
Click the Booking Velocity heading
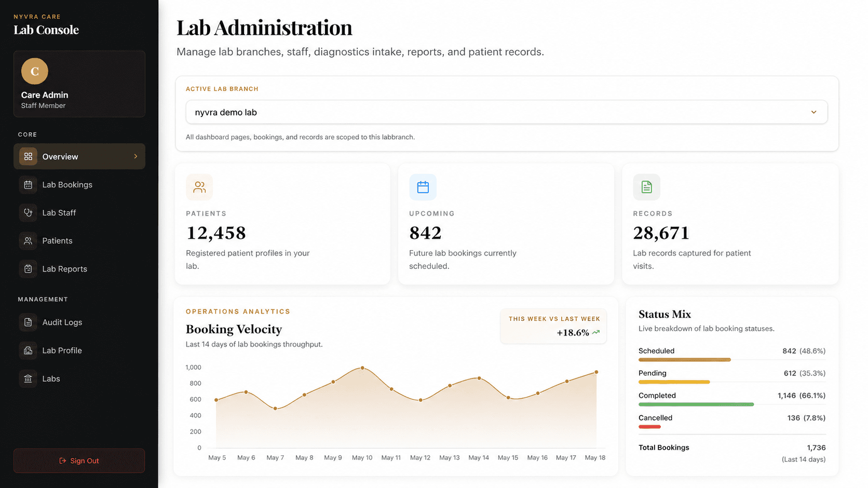click(x=234, y=329)
